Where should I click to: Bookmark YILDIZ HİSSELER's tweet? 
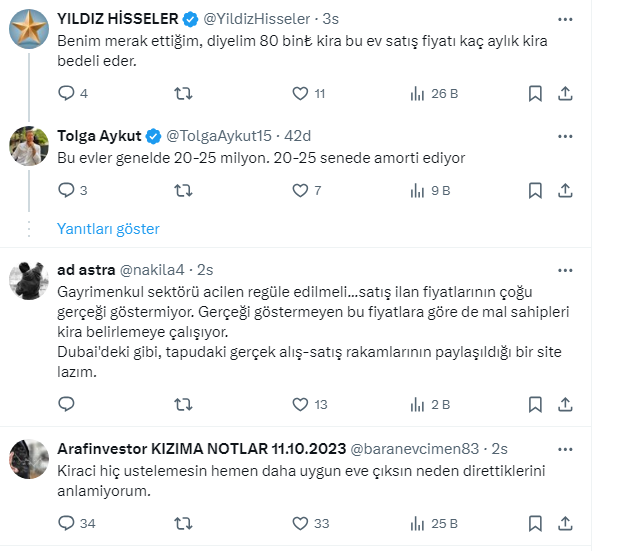[x=535, y=93]
